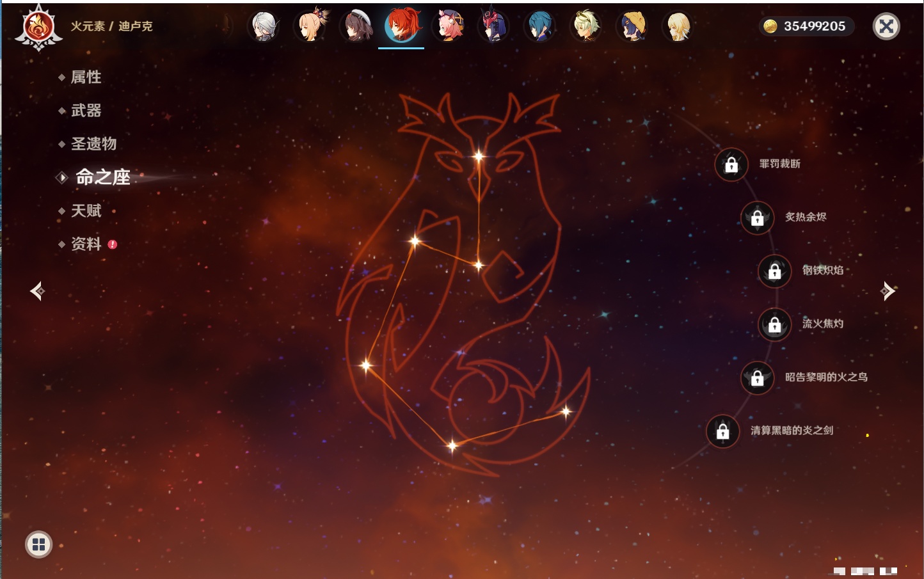The image size is (924, 579).
Task: Select the brown-haired white hat character avatar
Action: tap(356, 26)
